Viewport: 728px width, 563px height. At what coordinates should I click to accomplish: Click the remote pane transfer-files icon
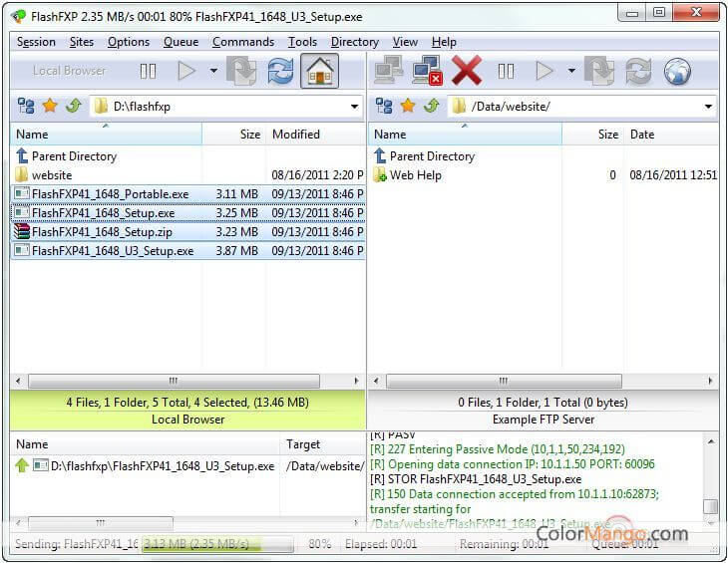pos(599,71)
